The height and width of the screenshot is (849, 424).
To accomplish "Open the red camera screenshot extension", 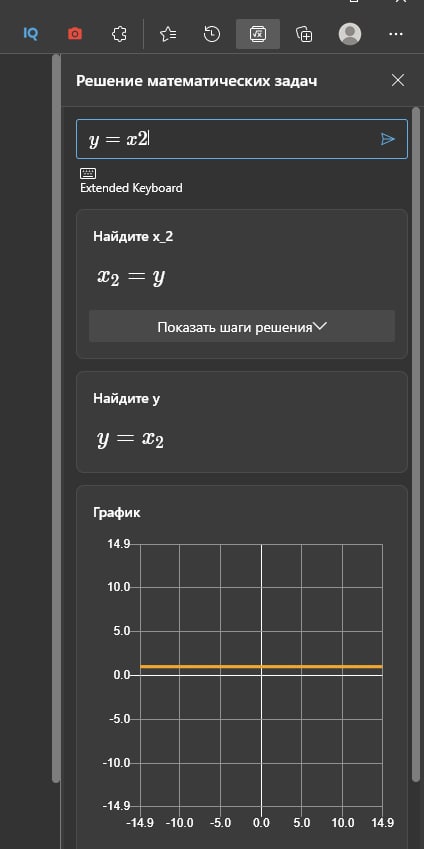I will pos(75,34).
